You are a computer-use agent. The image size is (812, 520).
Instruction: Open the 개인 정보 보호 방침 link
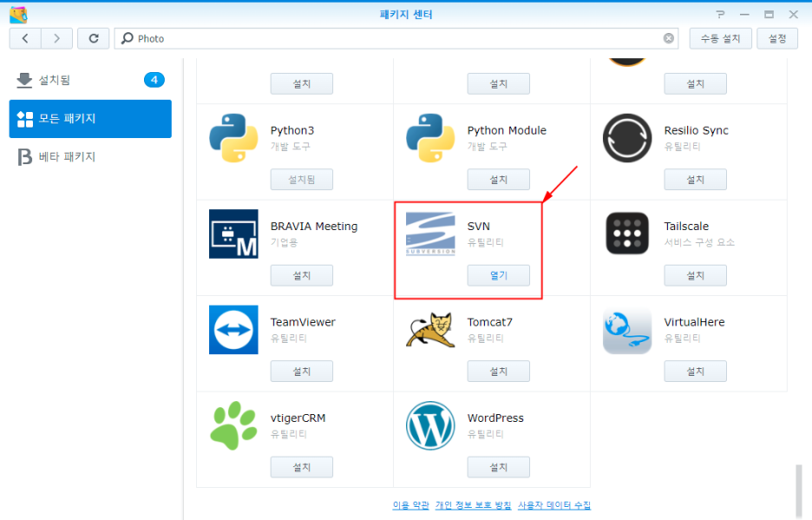[x=474, y=505]
